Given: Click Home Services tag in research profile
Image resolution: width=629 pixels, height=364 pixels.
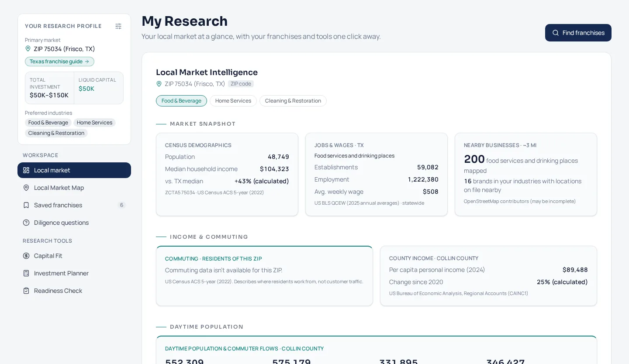Looking at the screenshot, I should click(x=94, y=123).
